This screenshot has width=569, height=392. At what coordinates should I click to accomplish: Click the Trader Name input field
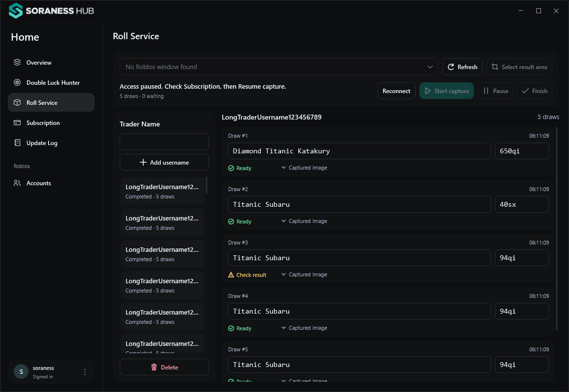[164, 142]
